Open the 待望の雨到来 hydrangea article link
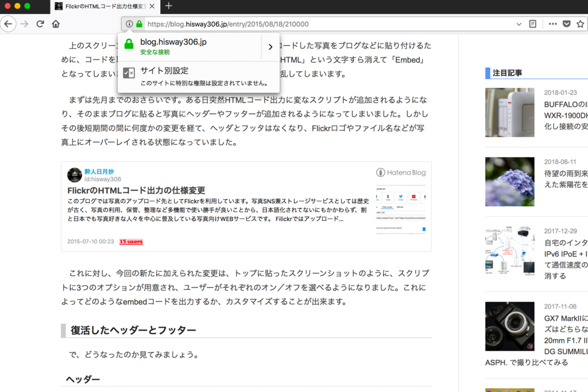588x392 pixels. pyautogui.click(x=566, y=178)
